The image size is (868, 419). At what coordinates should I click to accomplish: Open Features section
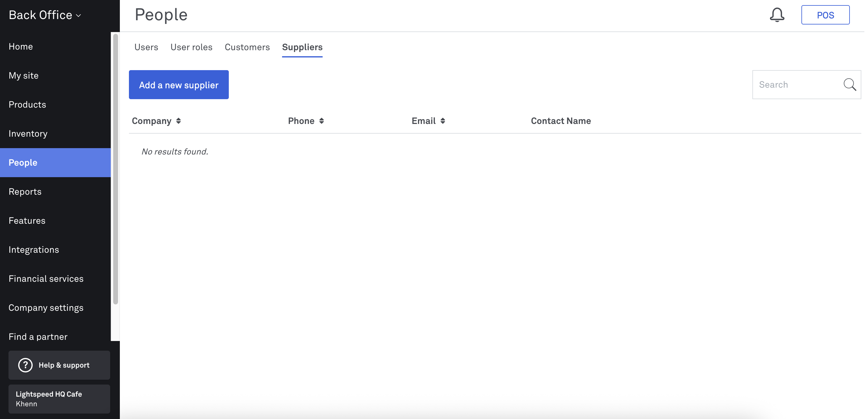[55, 220]
